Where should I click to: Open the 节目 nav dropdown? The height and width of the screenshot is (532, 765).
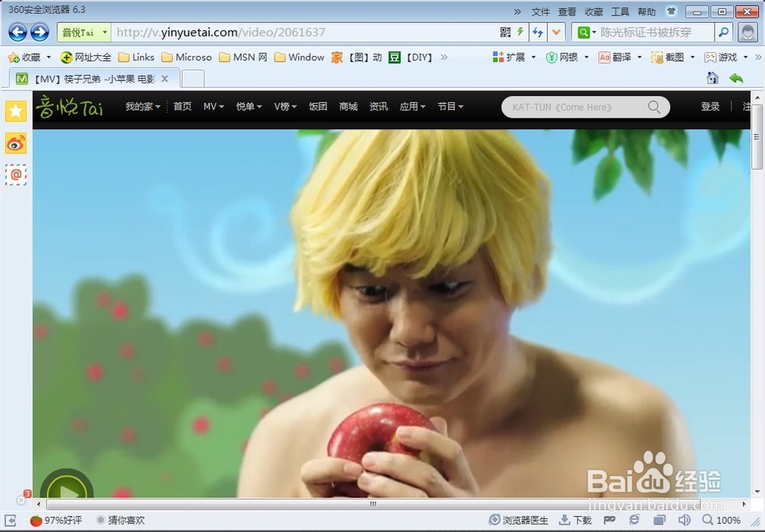[x=451, y=106]
